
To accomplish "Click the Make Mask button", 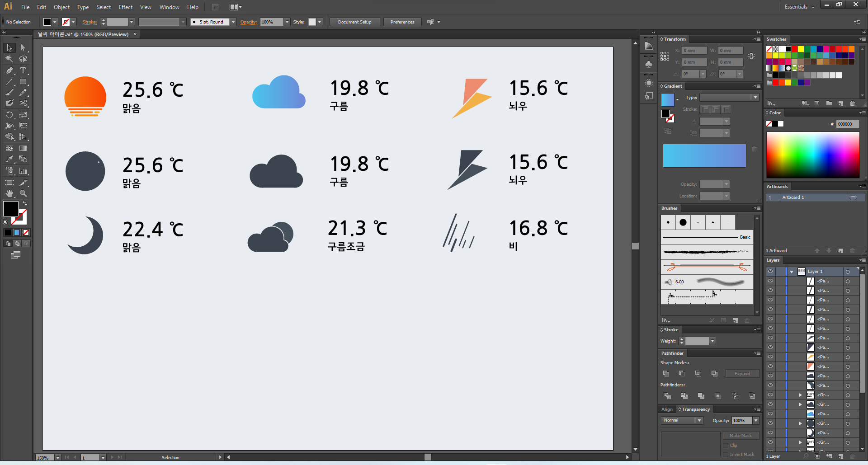I will pyautogui.click(x=741, y=436).
